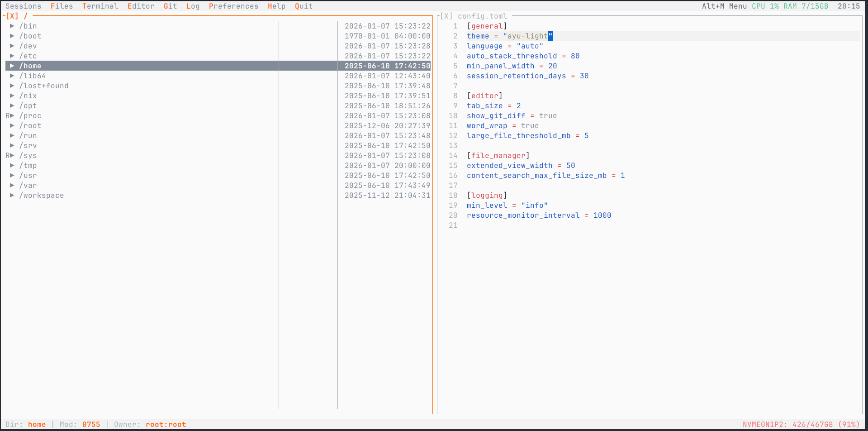Open the Git menu

(170, 6)
